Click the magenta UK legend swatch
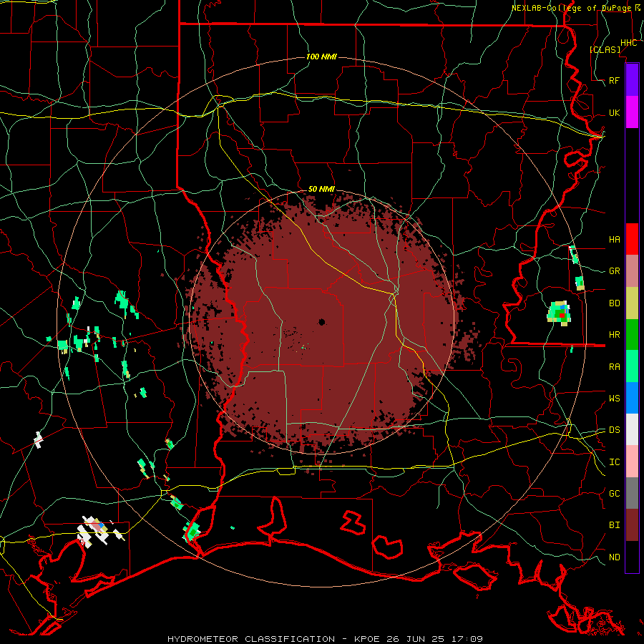This screenshot has height=644, width=644. point(632,112)
